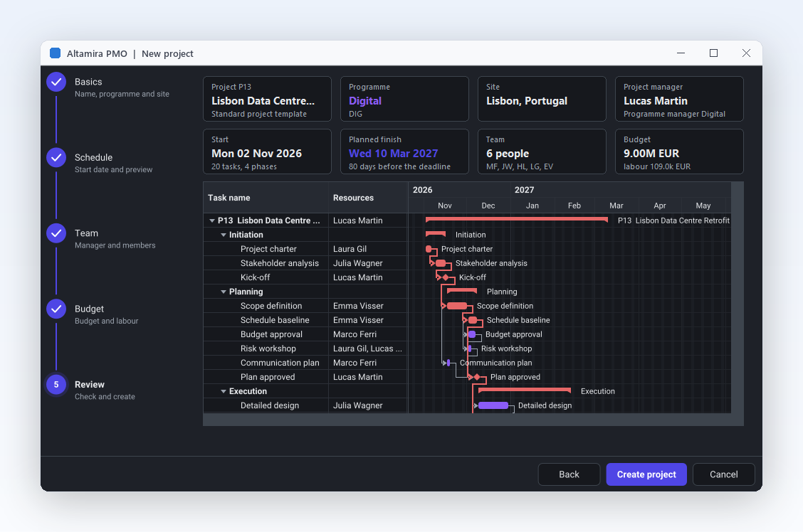Click the Schedule step checkmark icon
The width and height of the screenshot is (803, 532).
point(56,158)
